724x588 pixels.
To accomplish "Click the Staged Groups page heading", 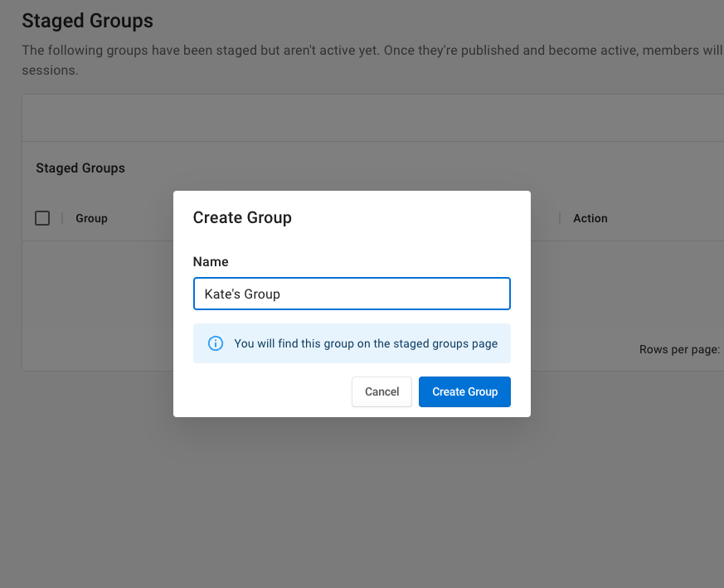I will coord(87,21).
